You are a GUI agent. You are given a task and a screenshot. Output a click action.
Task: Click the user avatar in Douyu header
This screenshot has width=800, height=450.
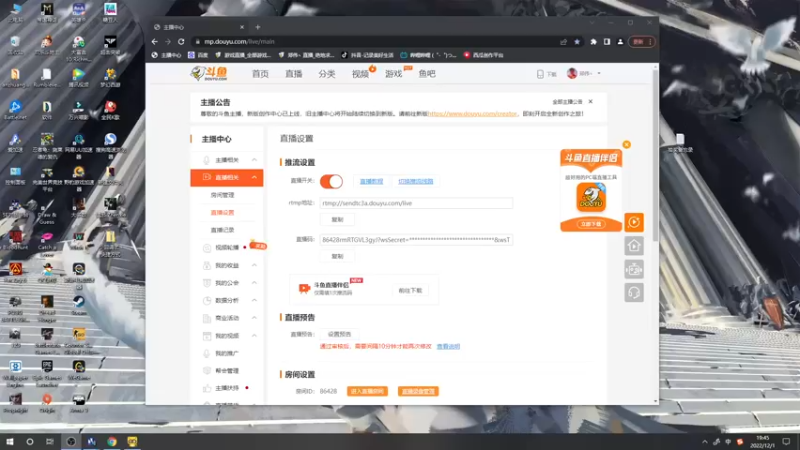point(572,73)
